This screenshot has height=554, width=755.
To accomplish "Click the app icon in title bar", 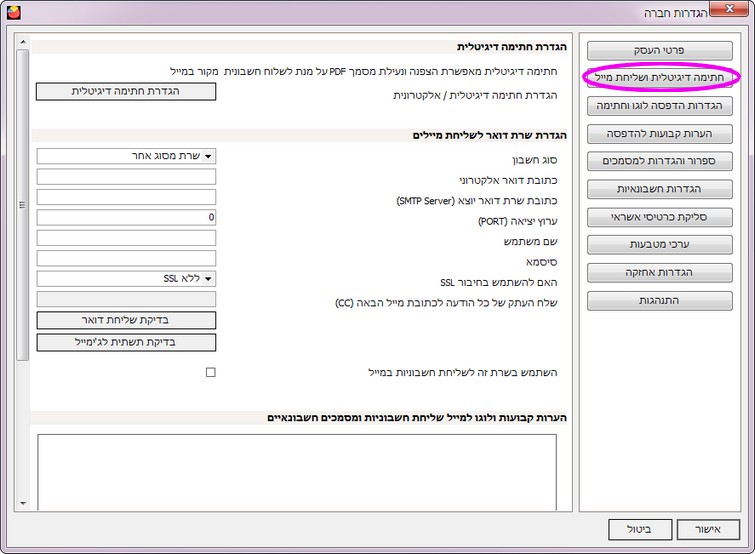I will 14,13.
